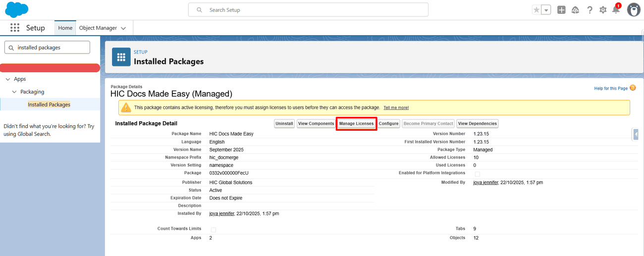Click the Favorites star icon
The width and height of the screenshot is (644, 256).
coord(537,10)
